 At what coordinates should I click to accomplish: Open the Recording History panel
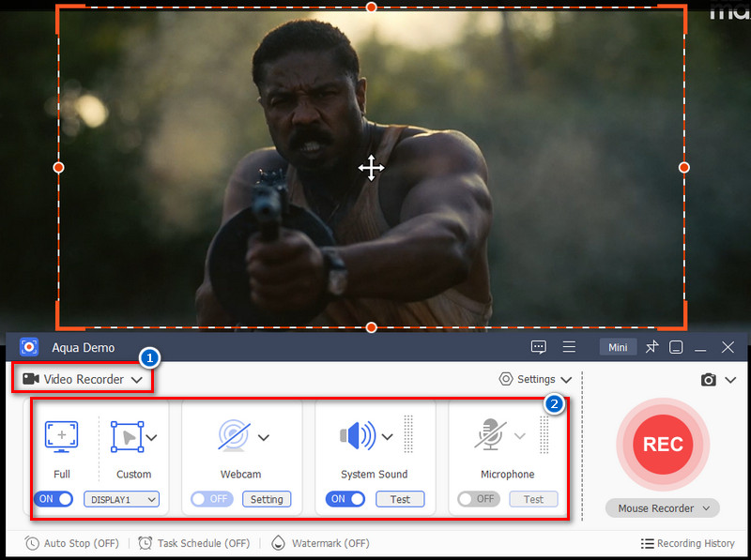pos(688,543)
